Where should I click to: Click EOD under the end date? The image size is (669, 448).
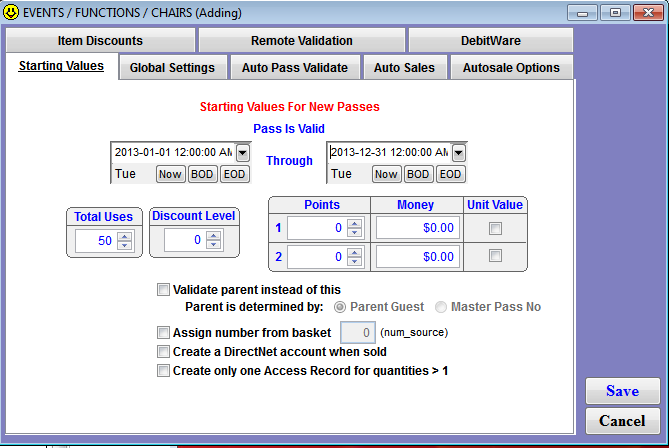450,174
